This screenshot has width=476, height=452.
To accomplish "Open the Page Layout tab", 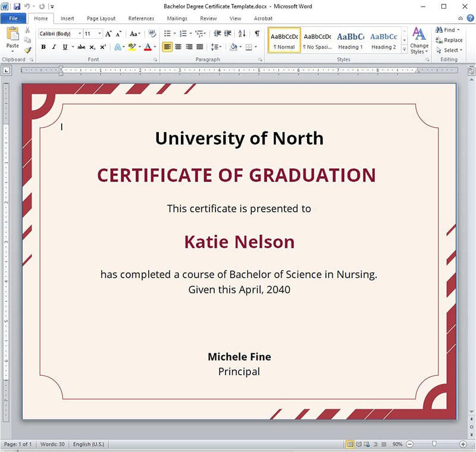I will pyautogui.click(x=101, y=18).
